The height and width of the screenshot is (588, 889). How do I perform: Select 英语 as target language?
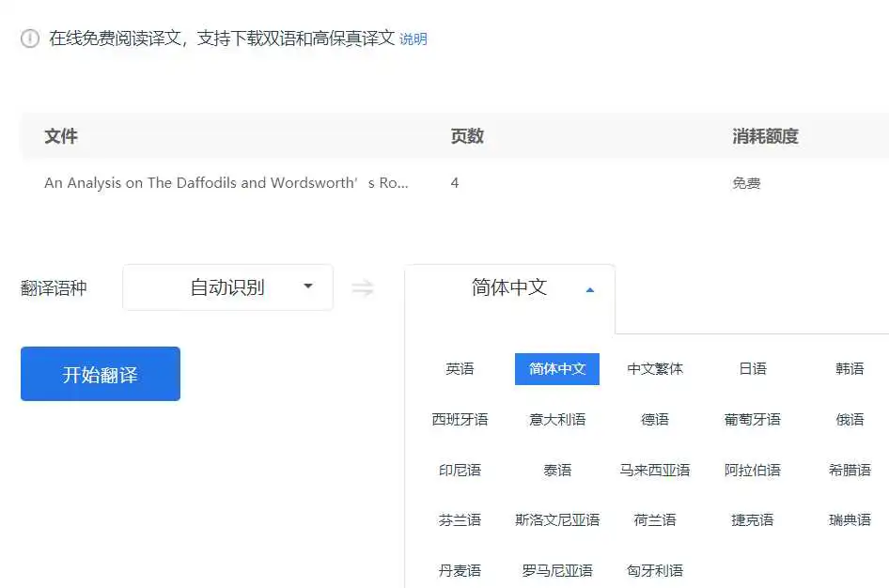tap(460, 369)
